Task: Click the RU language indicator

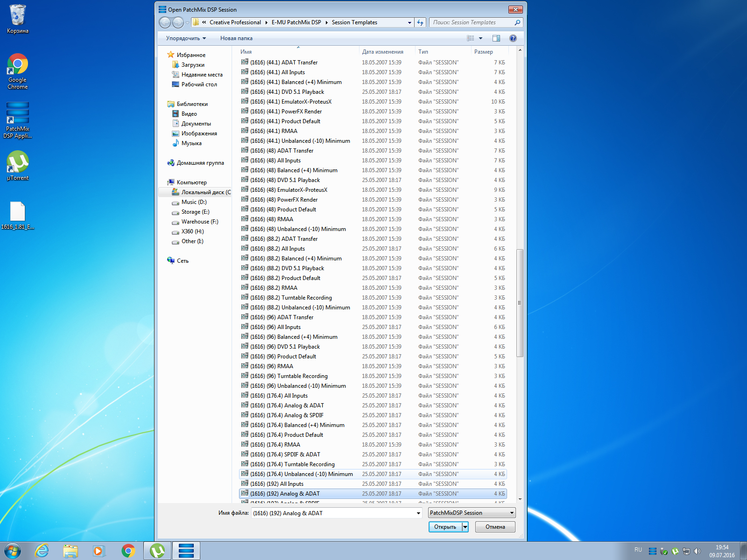Action: click(x=638, y=550)
